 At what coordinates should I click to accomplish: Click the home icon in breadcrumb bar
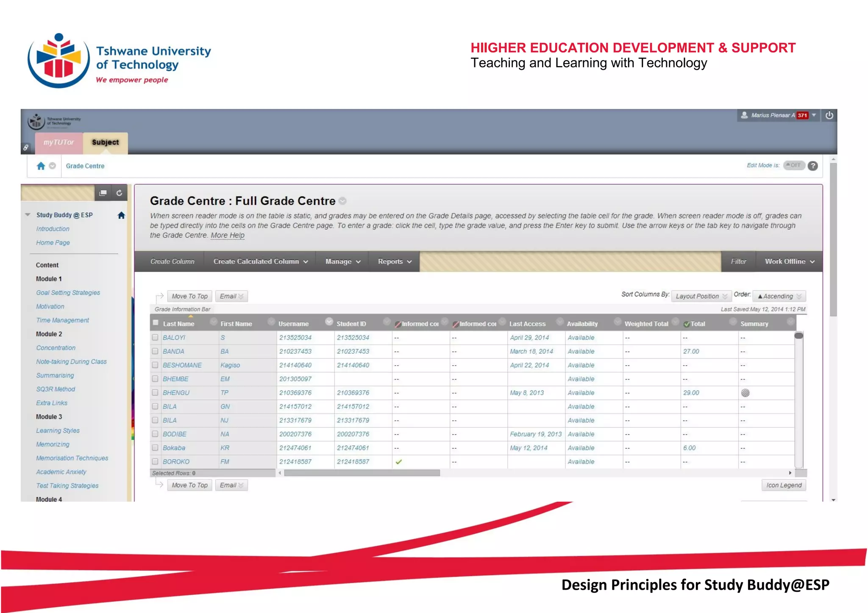click(41, 166)
